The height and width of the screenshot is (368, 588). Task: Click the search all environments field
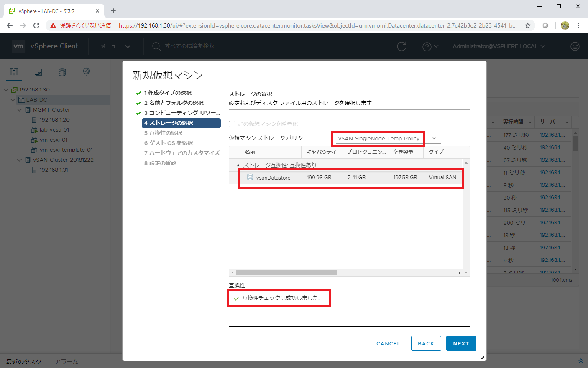pyautogui.click(x=189, y=46)
